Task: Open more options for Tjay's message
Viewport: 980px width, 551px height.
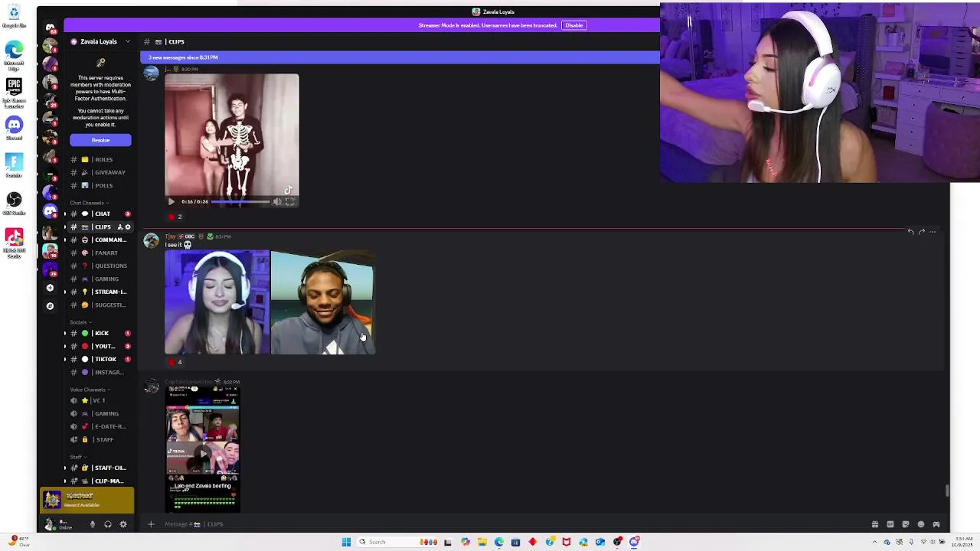Action: click(933, 231)
